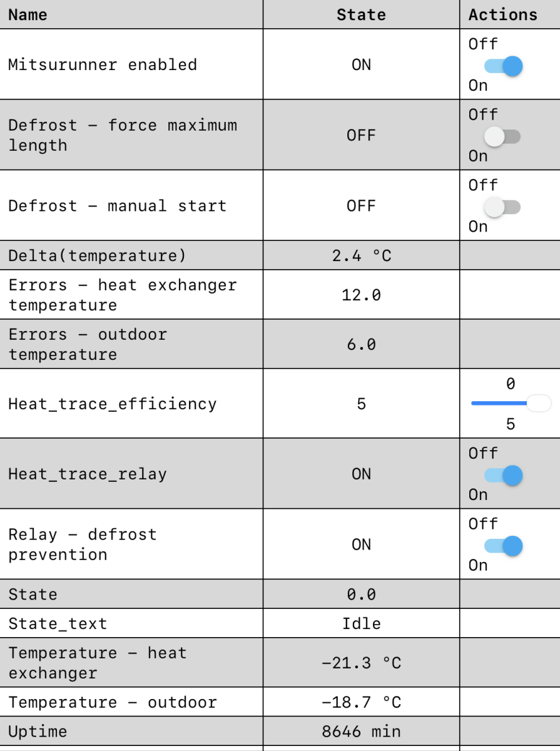The width and height of the screenshot is (560, 751).
Task: Click the Name column header
Action: (x=28, y=14)
